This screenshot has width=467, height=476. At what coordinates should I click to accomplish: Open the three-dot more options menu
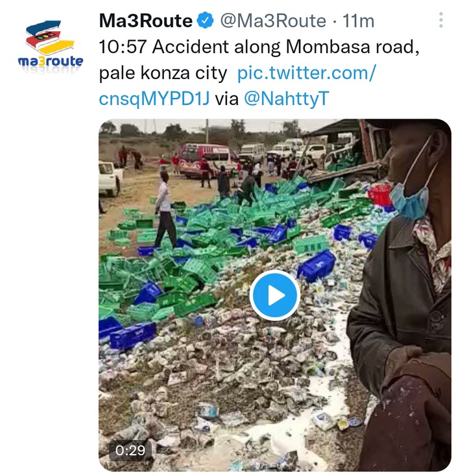coord(441,20)
